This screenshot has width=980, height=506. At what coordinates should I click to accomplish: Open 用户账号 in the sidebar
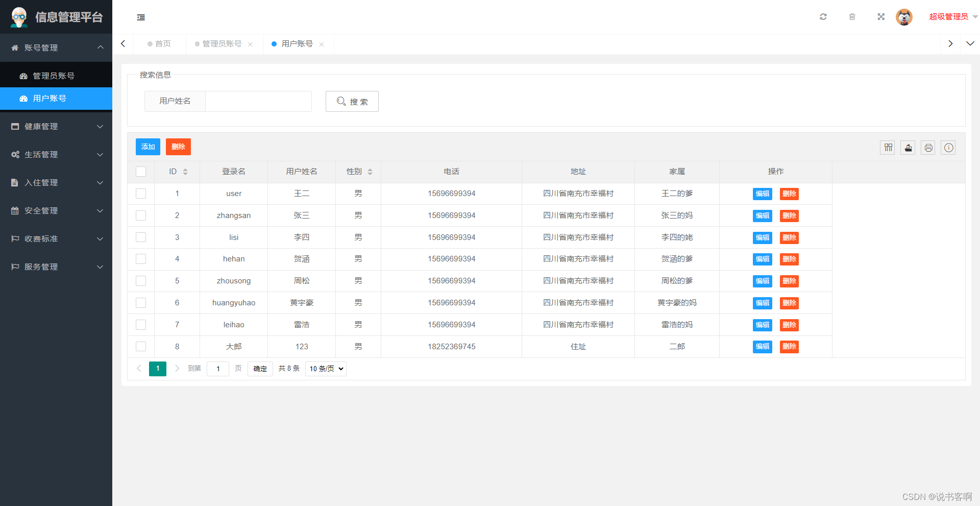pyautogui.click(x=56, y=99)
